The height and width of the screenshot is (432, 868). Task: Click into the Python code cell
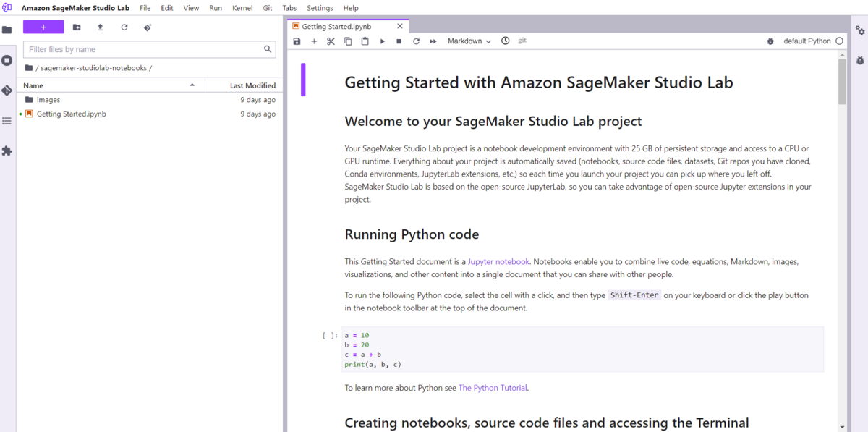(582, 350)
